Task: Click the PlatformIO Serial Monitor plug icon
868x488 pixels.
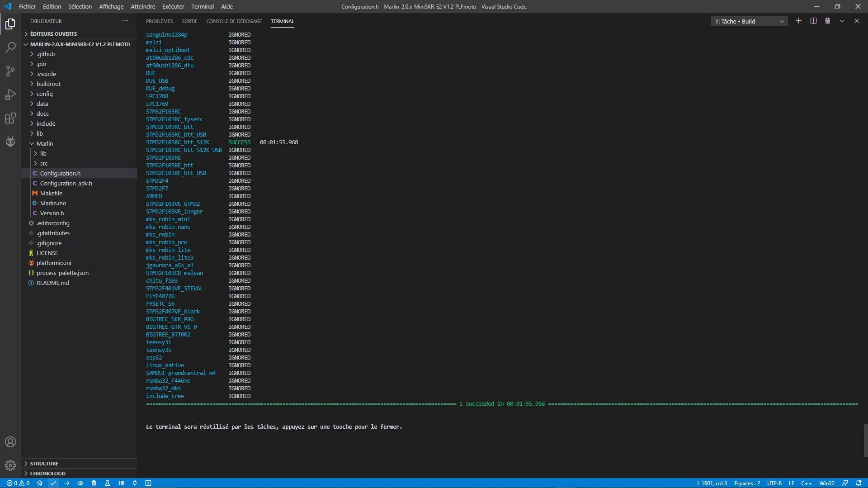Action: click(x=135, y=483)
